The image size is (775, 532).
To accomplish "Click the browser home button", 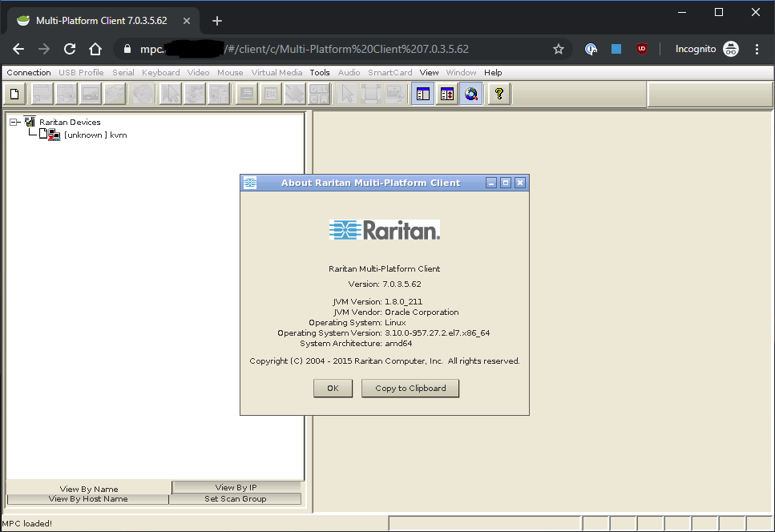I will pos(95,49).
